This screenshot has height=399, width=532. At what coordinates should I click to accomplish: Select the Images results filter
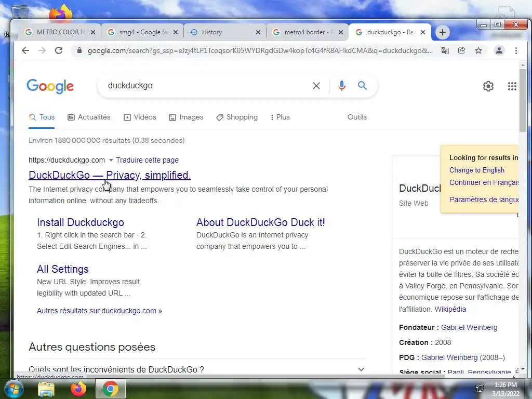click(x=186, y=117)
